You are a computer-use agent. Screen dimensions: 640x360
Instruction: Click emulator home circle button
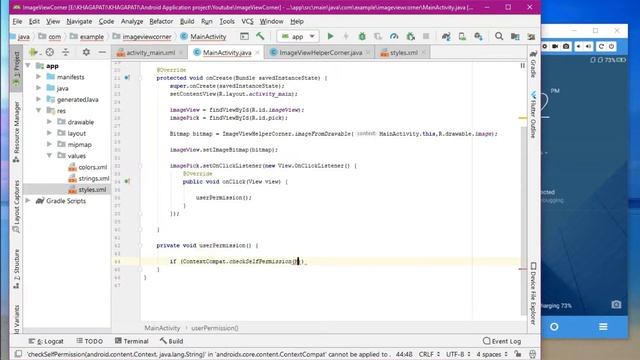point(554,327)
